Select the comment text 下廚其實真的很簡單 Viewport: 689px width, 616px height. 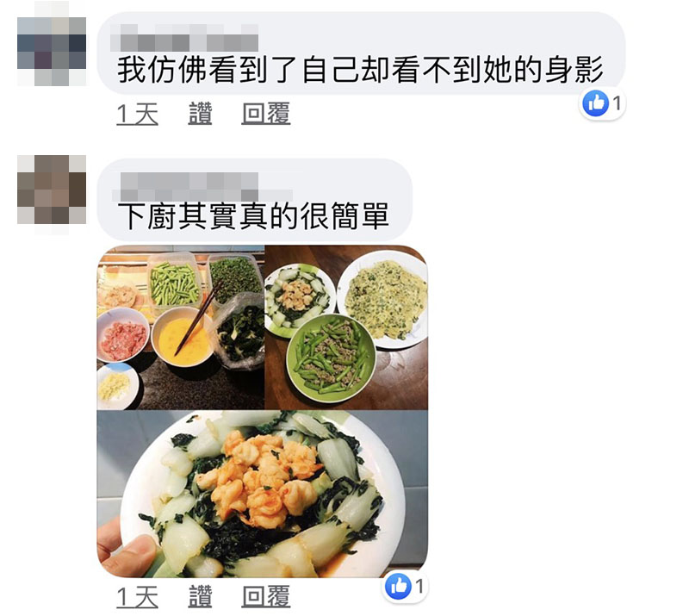tap(253, 216)
